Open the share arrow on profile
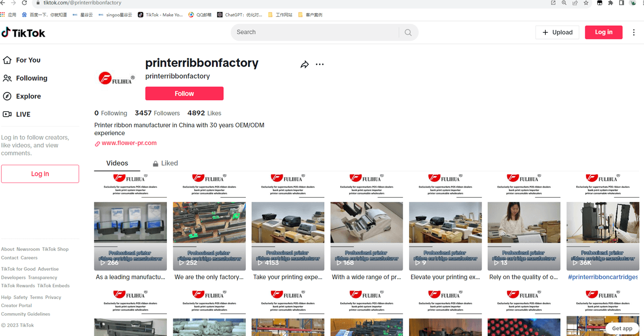Image resolution: width=644 pixels, height=336 pixels. [x=304, y=65]
